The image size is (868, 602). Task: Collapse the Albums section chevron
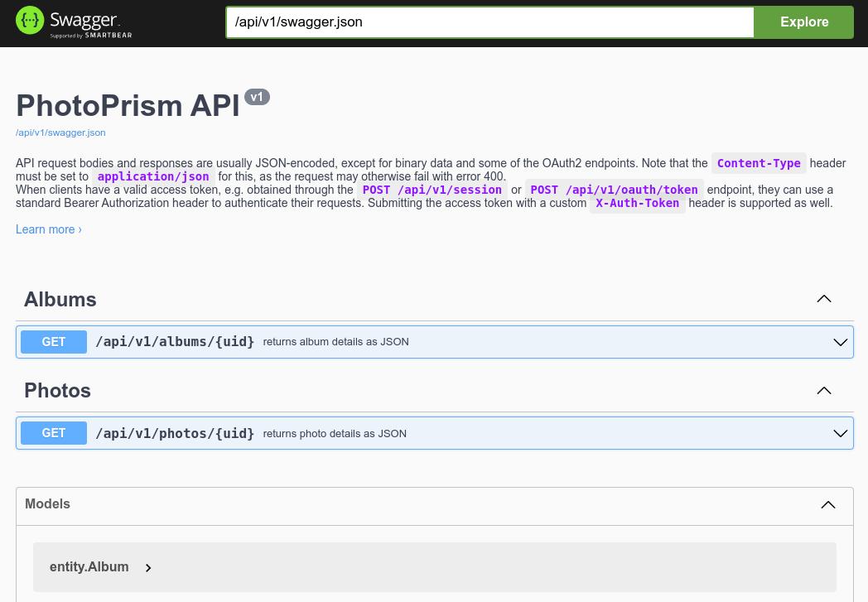click(823, 299)
